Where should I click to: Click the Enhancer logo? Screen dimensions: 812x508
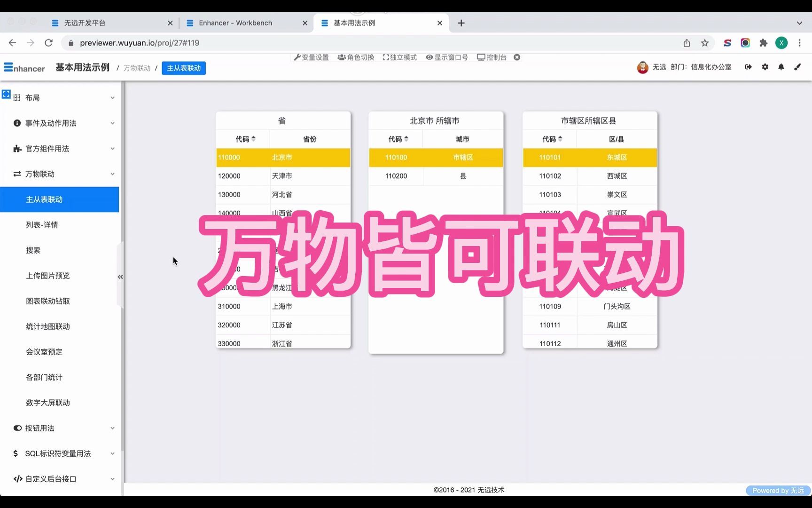coord(23,67)
